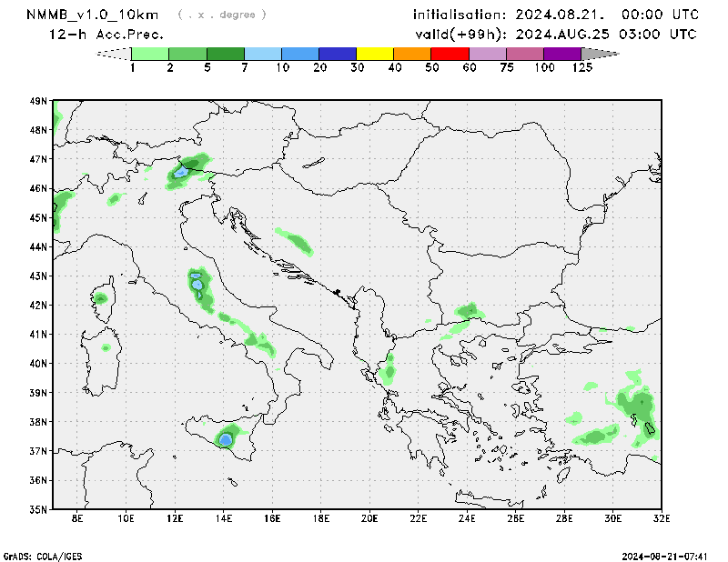Click the 20E longitude axis label

point(369,518)
